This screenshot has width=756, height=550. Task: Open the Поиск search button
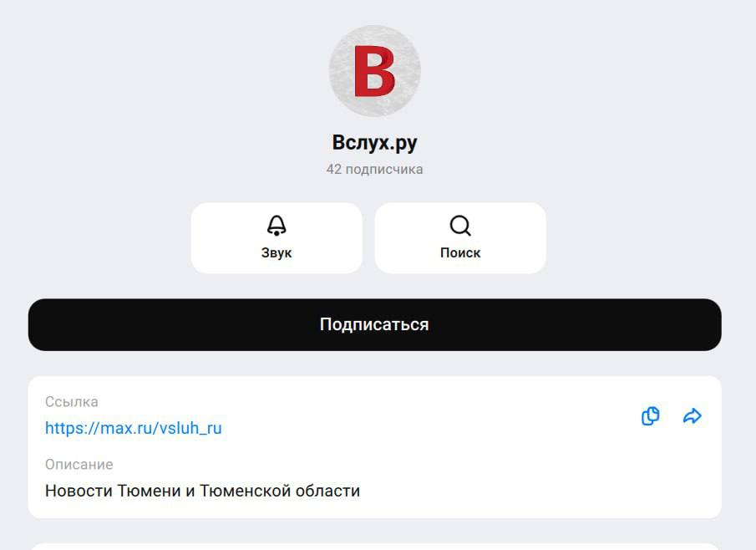click(460, 238)
